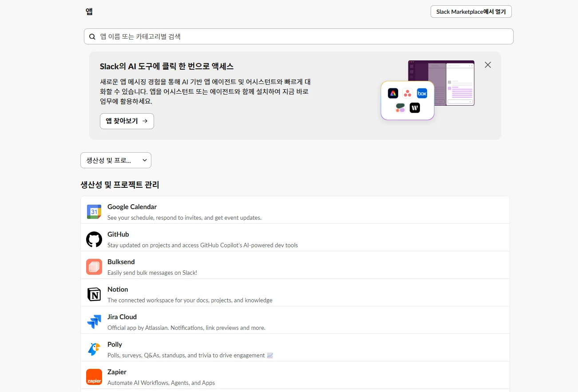
Task: Click the 앱 page title
Action: point(89,12)
